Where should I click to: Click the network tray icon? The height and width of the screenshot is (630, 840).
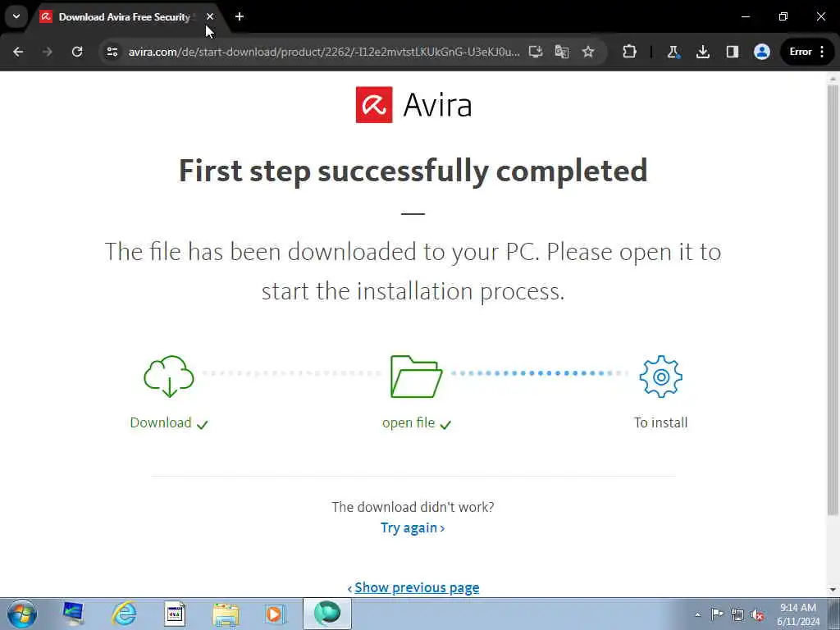[737, 614]
